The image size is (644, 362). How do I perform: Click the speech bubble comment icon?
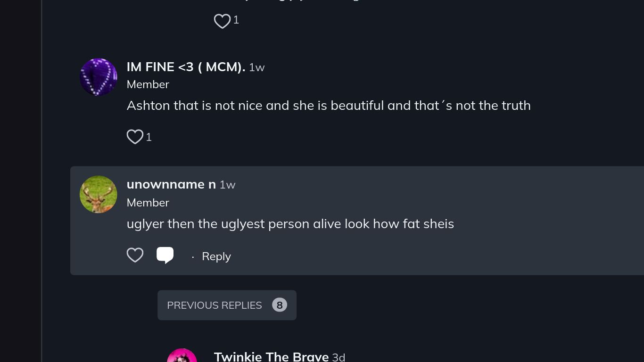coord(165,255)
